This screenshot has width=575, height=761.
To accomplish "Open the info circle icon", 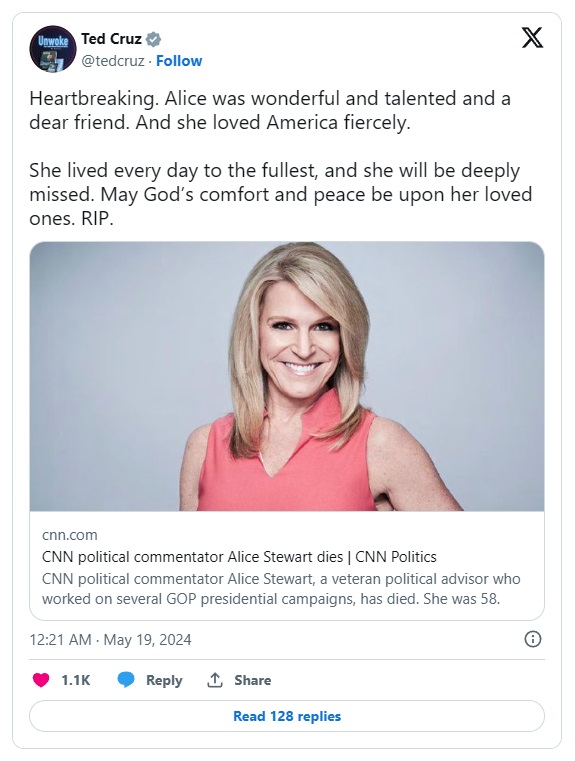I will pos(532,639).
